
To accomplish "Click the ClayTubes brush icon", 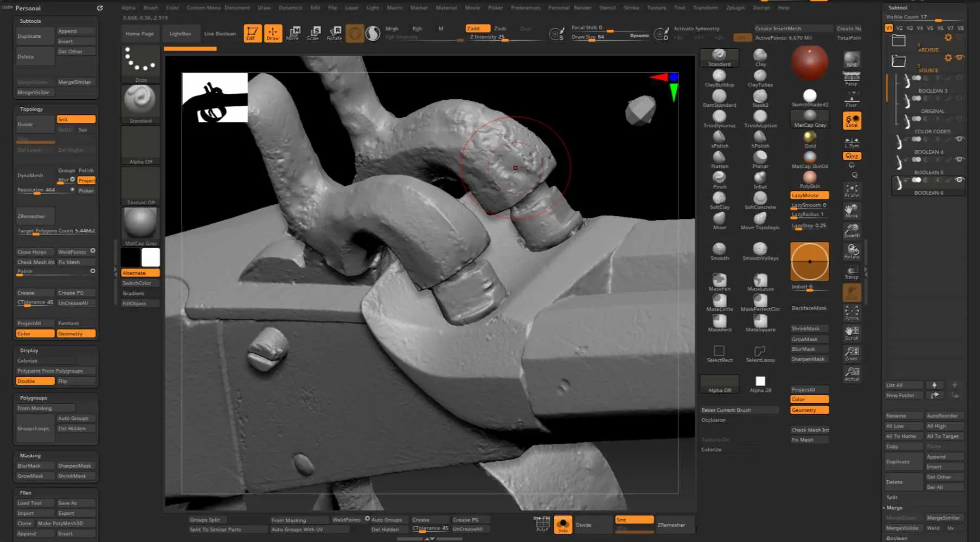I will tap(760, 79).
